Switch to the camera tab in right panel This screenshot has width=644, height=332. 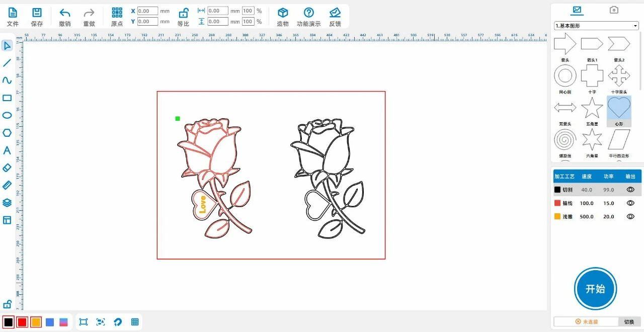pos(614,10)
